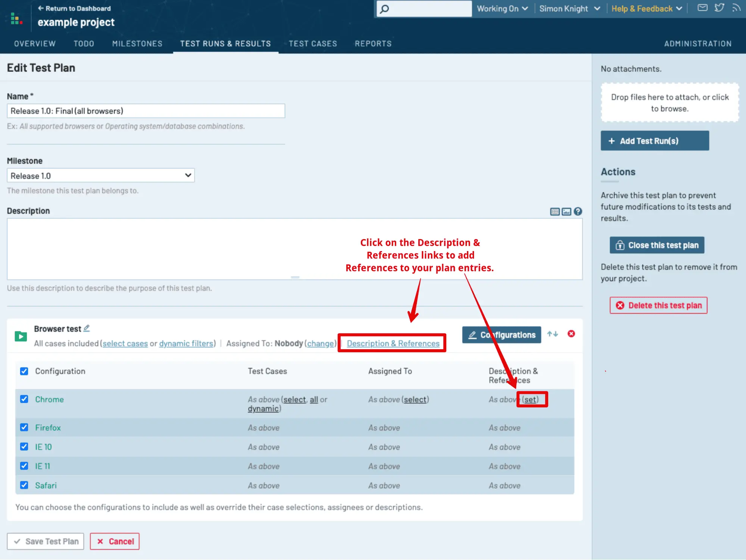The width and height of the screenshot is (746, 560).
Task: Click the Add Test Run(s) button
Action: pyautogui.click(x=655, y=141)
